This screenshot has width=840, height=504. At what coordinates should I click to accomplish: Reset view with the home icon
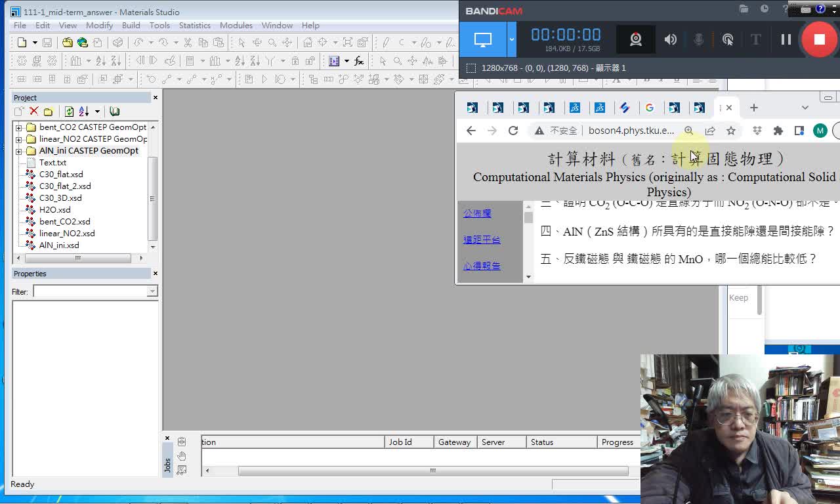point(307,43)
